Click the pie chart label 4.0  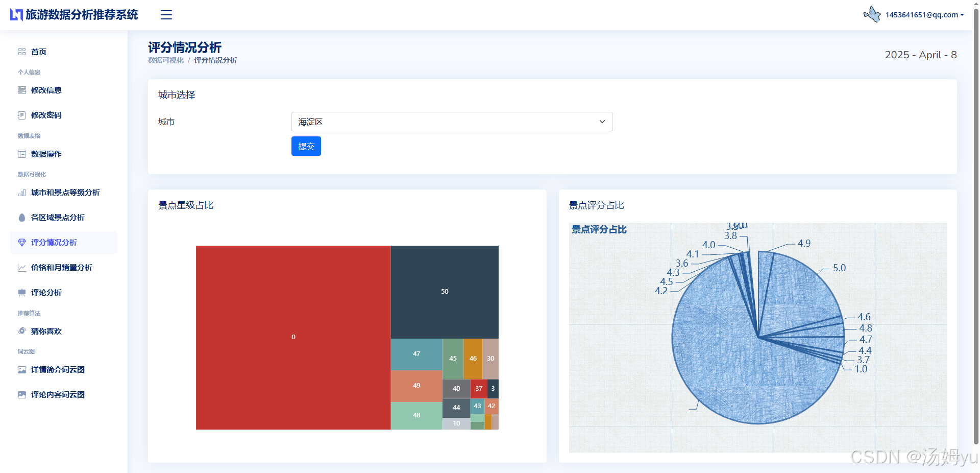coord(708,245)
